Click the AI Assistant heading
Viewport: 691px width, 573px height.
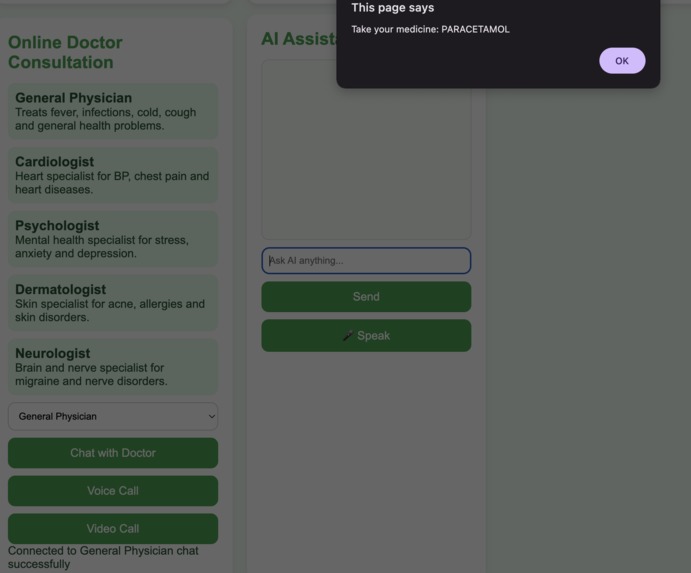299,39
